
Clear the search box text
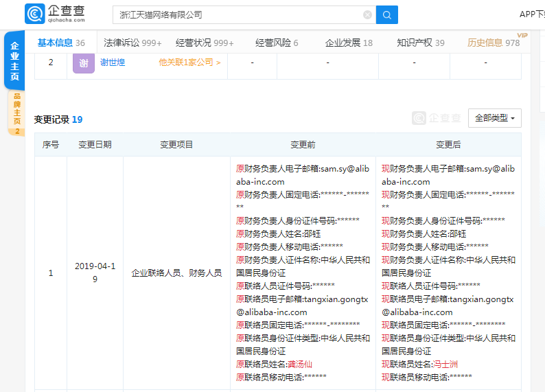367,14
